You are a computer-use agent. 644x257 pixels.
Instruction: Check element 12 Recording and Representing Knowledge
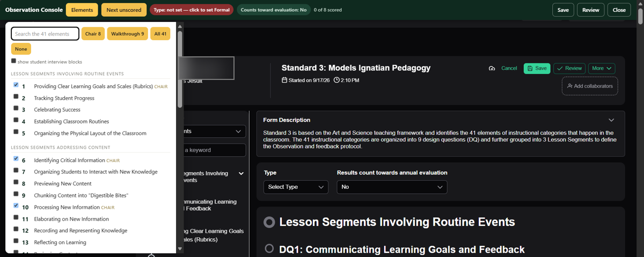tap(16, 230)
